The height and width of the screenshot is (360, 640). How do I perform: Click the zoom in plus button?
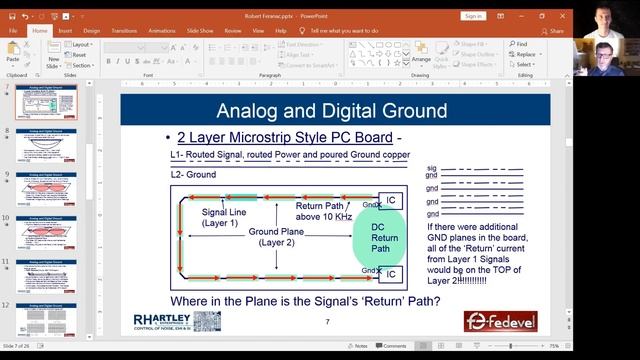pos(542,346)
